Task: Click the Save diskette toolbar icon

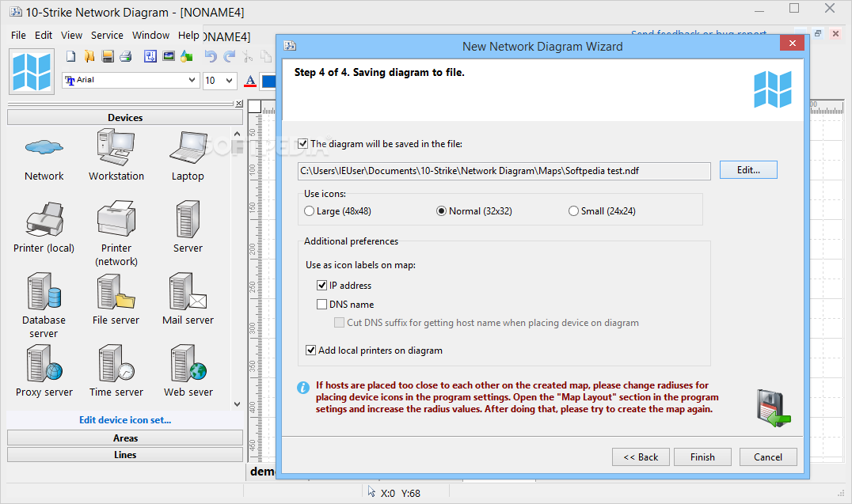Action: point(108,56)
